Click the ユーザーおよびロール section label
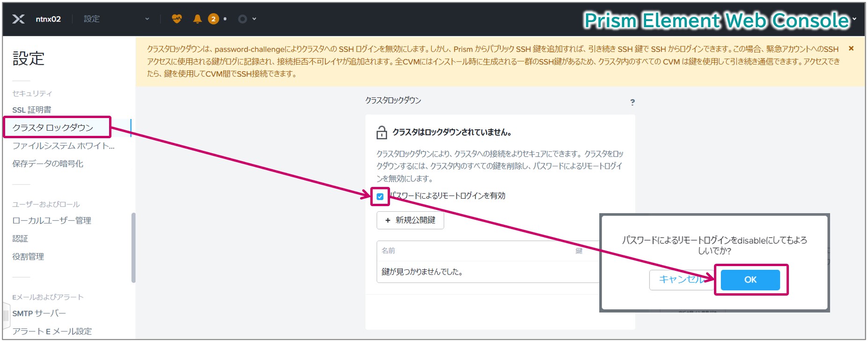 click(x=46, y=204)
